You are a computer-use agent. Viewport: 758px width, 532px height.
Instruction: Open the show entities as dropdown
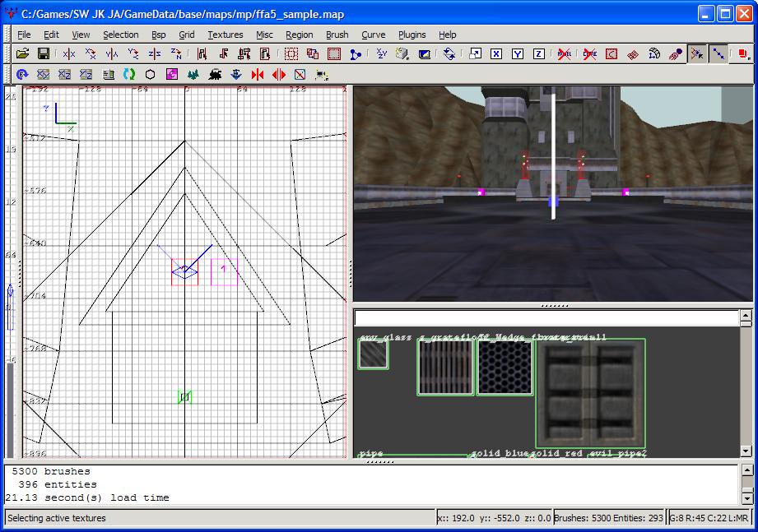pos(743,53)
